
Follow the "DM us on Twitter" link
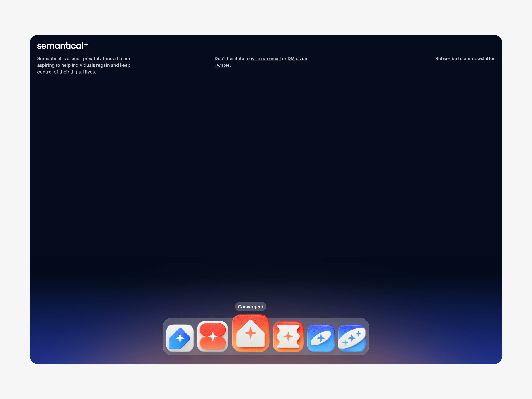click(x=297, y=58)
